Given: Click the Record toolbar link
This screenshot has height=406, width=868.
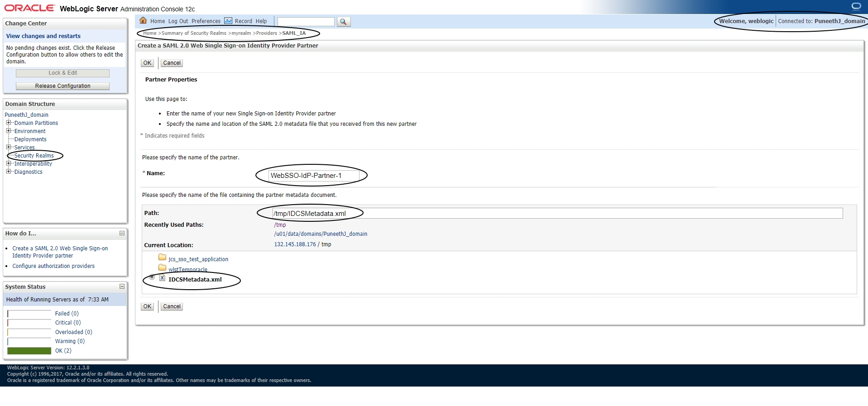Looking at the screenshot, I should (243, 21).
